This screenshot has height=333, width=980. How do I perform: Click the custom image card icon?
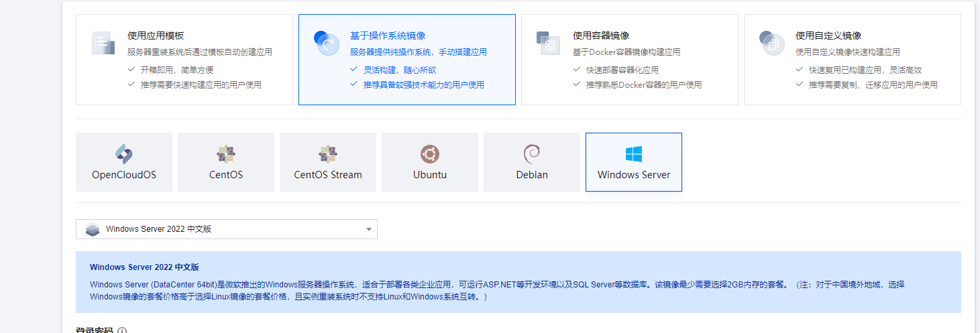(771, 43)
